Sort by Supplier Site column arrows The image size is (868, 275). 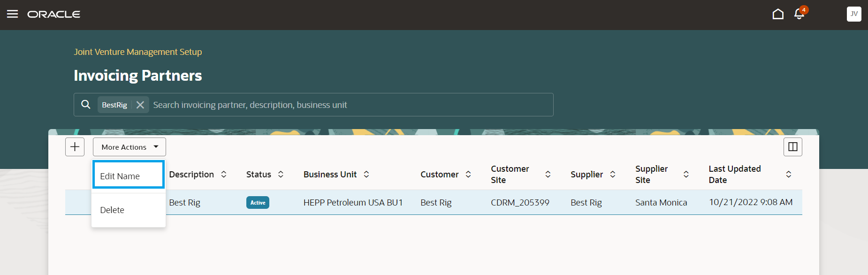point(686,174)
